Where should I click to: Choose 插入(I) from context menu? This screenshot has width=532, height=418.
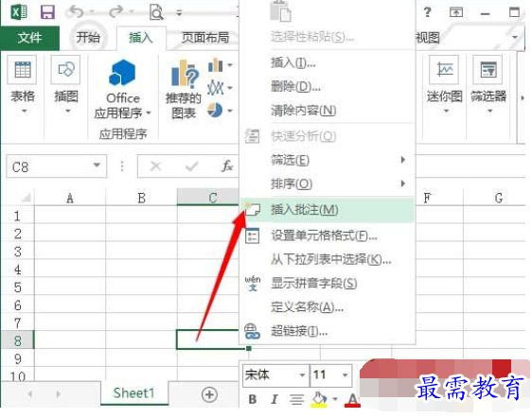(328, 62)
